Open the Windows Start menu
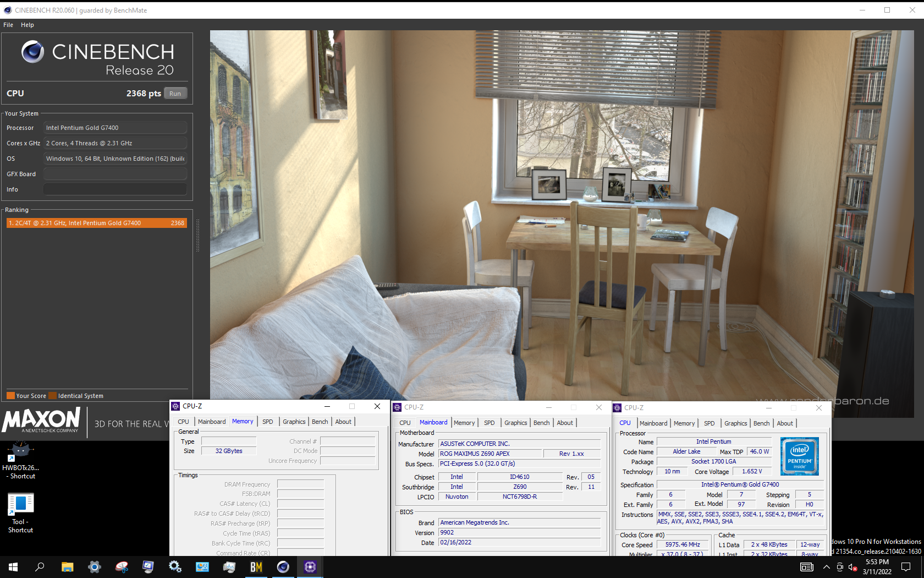The height and width of the screenshot is (578, 924). point(13,567)
